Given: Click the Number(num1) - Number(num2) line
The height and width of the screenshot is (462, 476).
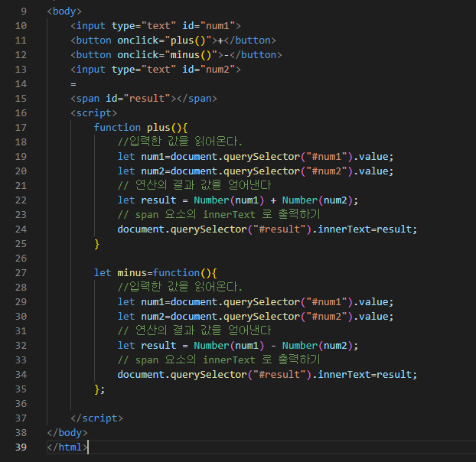Looking at the screenshot, I should pyautogui.click(x=238, y=346).
